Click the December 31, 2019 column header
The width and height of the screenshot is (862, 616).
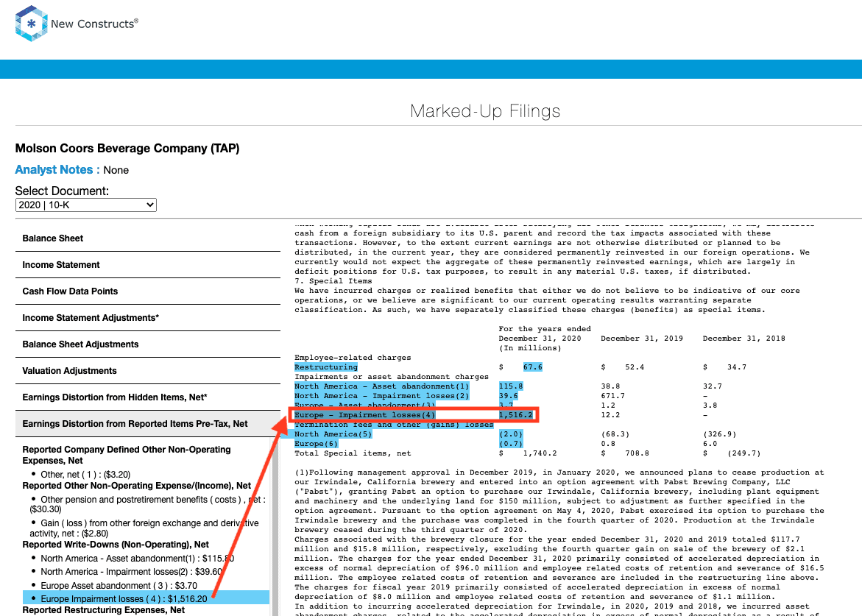(642, 339)
